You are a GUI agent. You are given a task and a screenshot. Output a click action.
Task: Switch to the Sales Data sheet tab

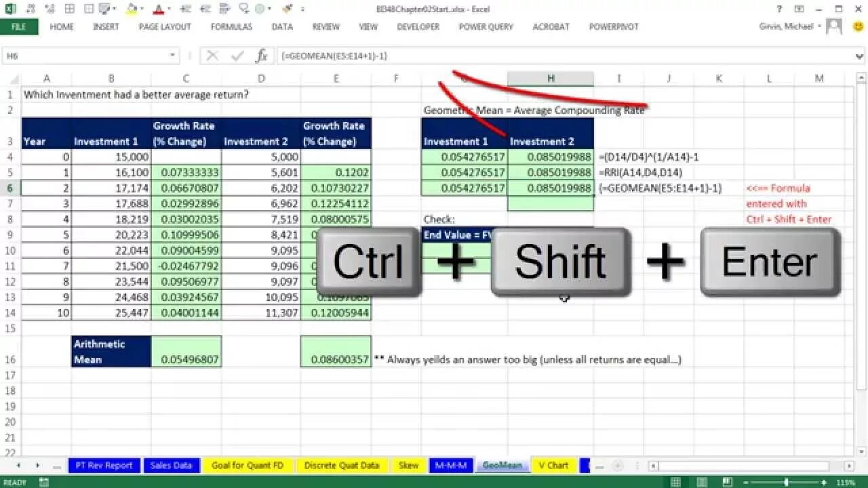pos(172,466)
